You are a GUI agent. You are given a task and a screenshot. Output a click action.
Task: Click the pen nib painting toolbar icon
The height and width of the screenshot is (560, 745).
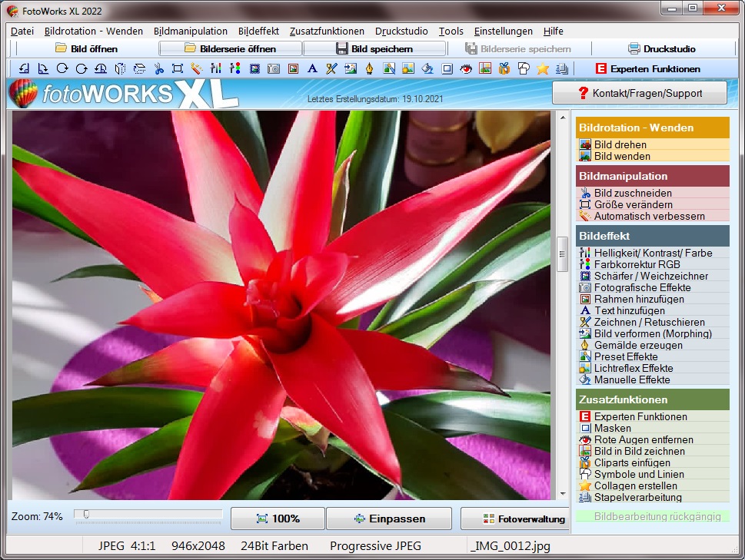tap(370, 69)
